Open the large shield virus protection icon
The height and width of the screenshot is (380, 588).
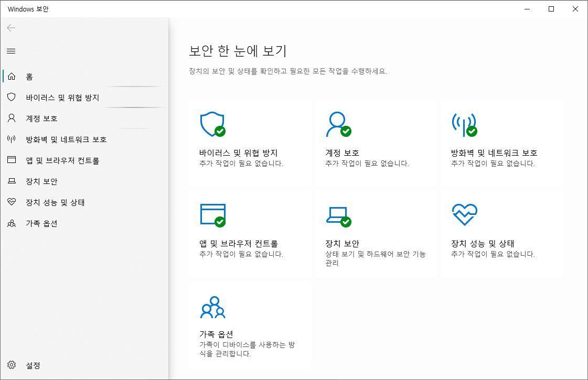point(212,124)
